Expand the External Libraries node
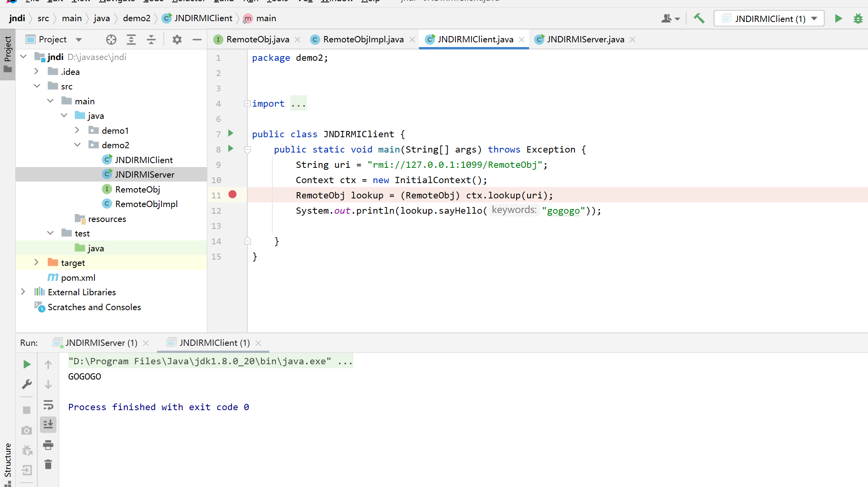The height and width of the screenshot is (487, 868). tap(23, 292)
